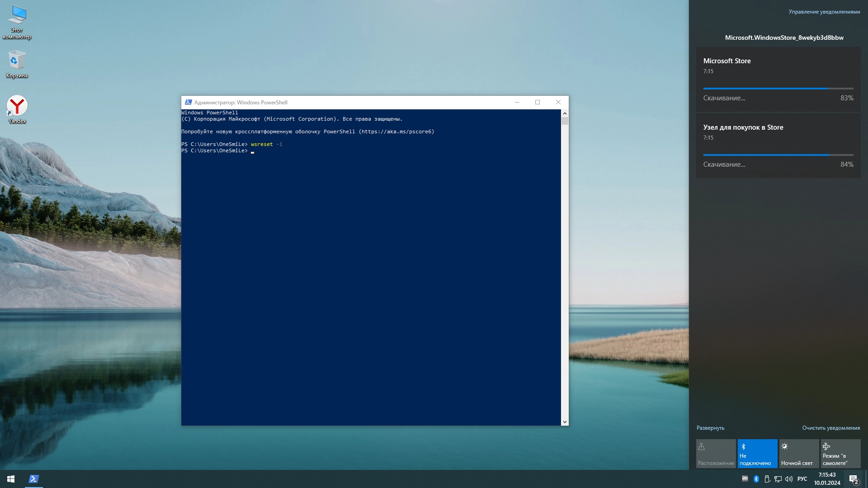868x488 pixels.
Task: Click Очистить уведомления to clear notifications
Action: coord(831,428)
